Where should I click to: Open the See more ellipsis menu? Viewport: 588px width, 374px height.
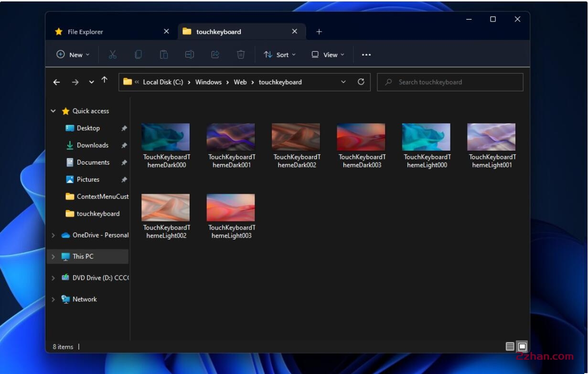pos(366,54)
